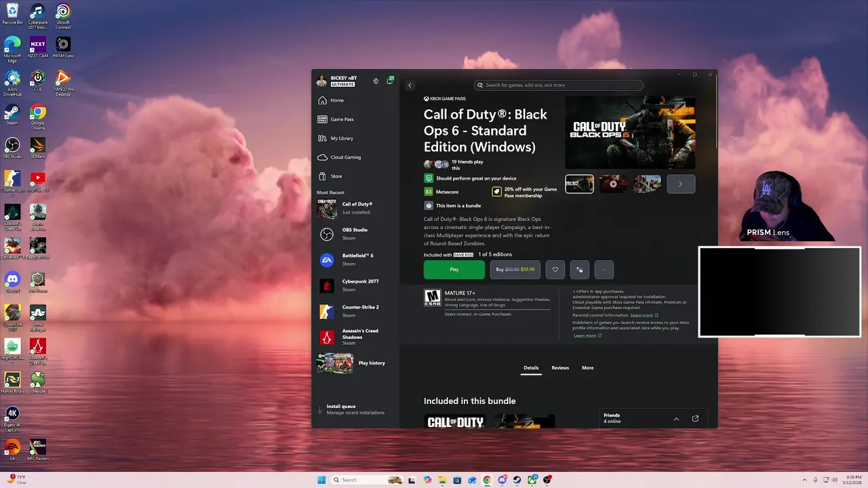
Task: Expand the Friends panel chevron
Action: coord(676,419)
